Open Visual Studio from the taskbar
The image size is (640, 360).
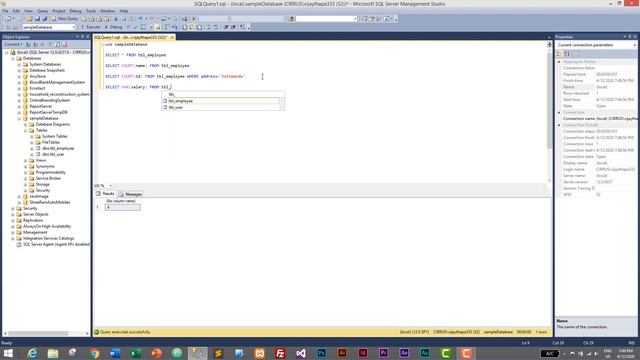(301, 353)
